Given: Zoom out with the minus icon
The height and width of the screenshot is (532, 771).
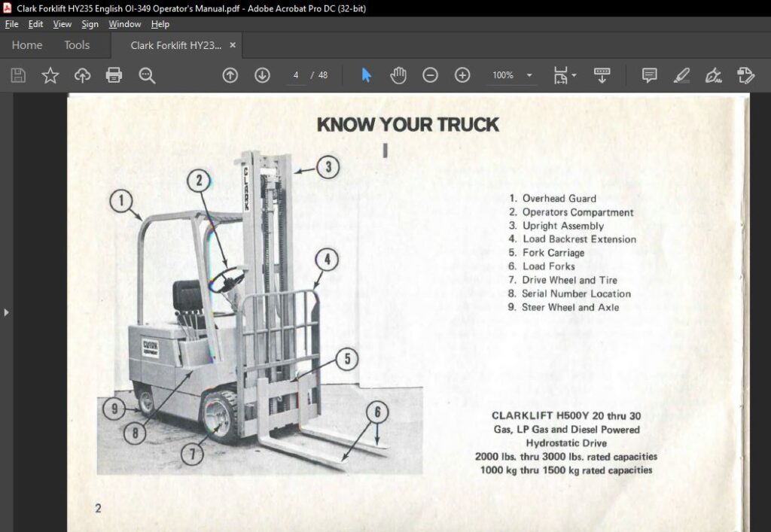Looking at the screenshot, I should click(x=430, y=75).
